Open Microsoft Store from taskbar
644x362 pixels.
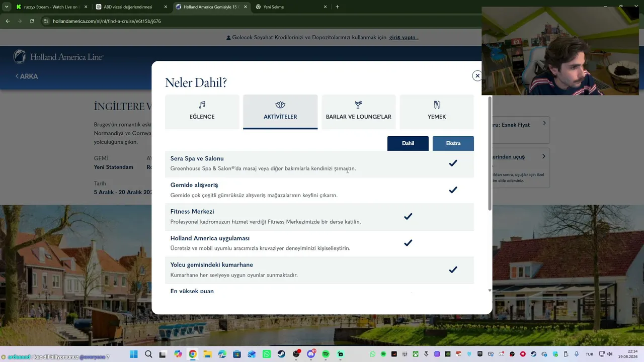[237, 354]
